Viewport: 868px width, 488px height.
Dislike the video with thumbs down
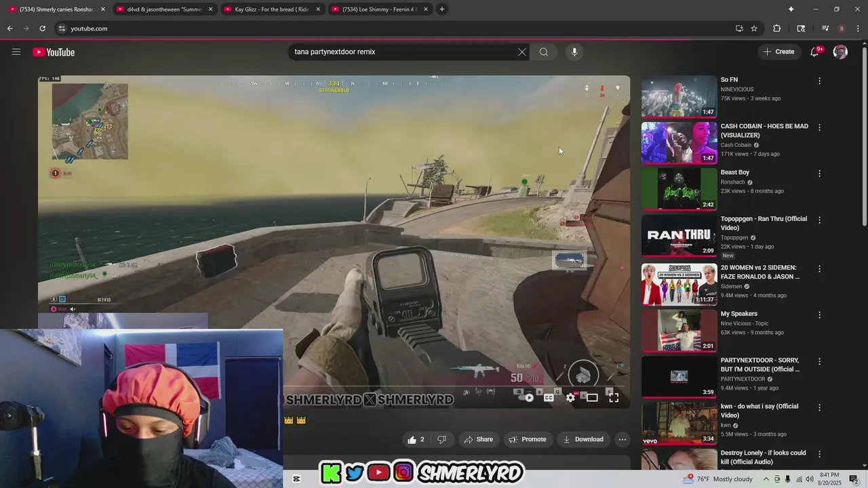(442, 439)
